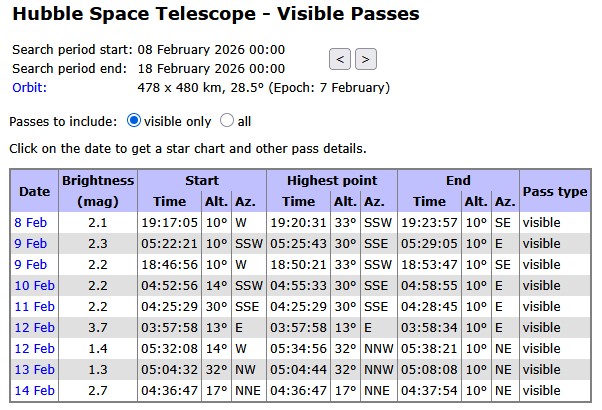Screen dimensions: 602x410
Task: Open the 13 Feb date link
Action: (33, 369)
